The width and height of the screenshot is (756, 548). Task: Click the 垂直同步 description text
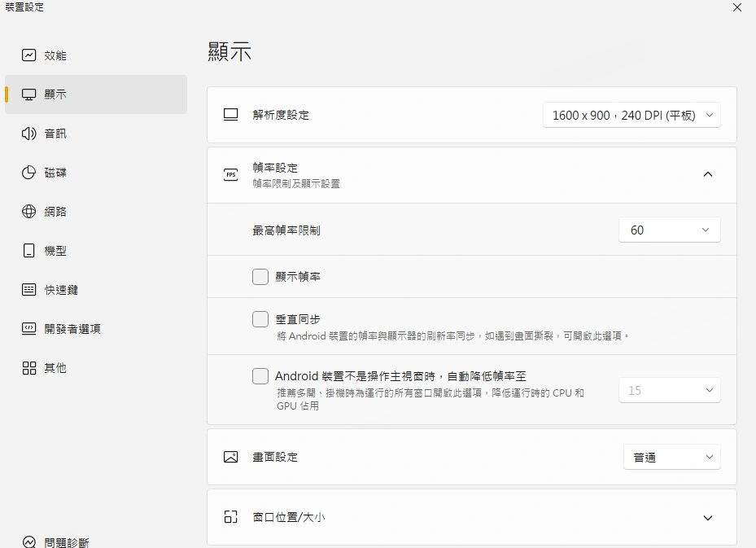452,335
